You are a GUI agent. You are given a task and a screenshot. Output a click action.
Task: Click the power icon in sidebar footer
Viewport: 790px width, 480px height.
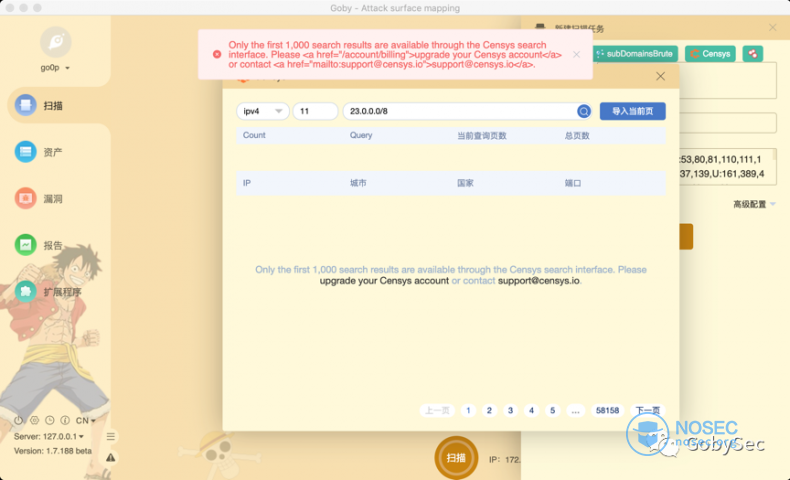click(x=18, y=420)
